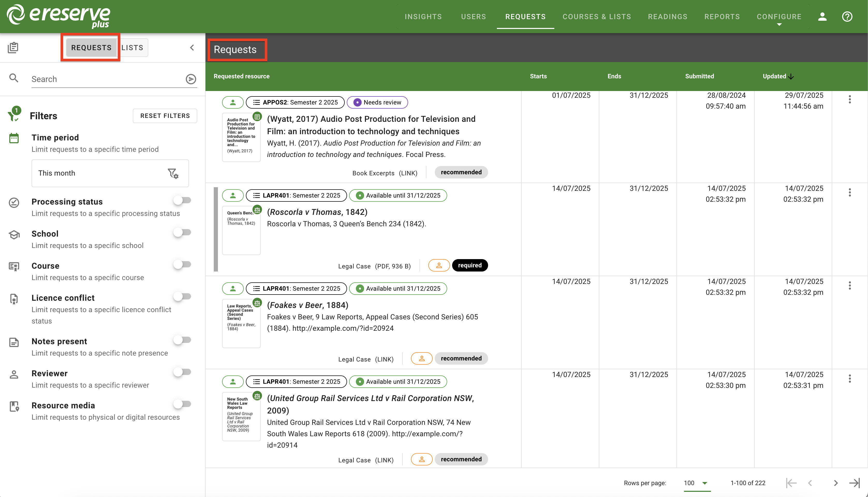Enable the School filter toggle
Image resolution: width=868 pixels, height=497 pixels.
[x=182, y=232]
